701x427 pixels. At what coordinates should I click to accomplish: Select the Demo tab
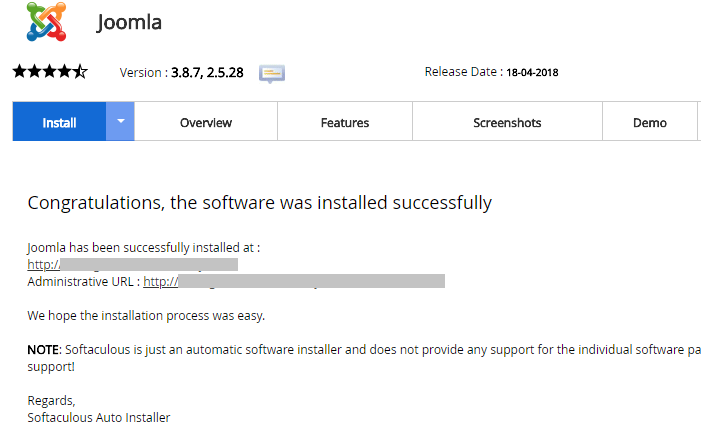(650, 122)
